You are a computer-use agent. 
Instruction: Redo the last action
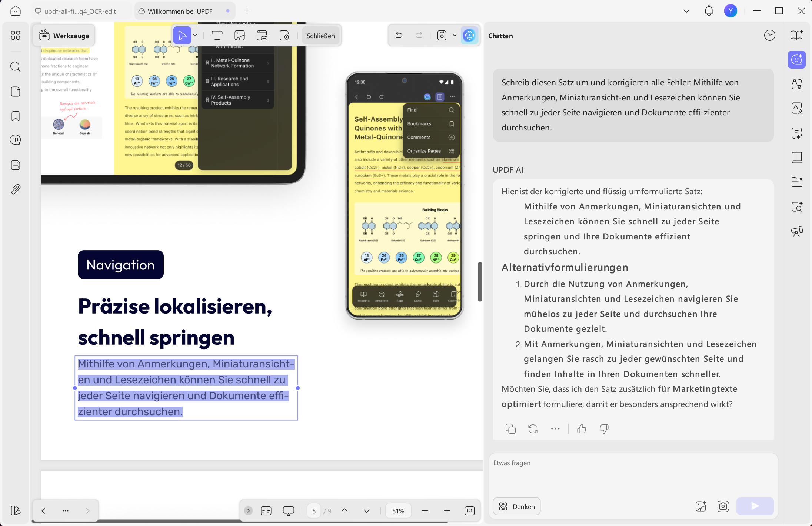click(419, 35)
